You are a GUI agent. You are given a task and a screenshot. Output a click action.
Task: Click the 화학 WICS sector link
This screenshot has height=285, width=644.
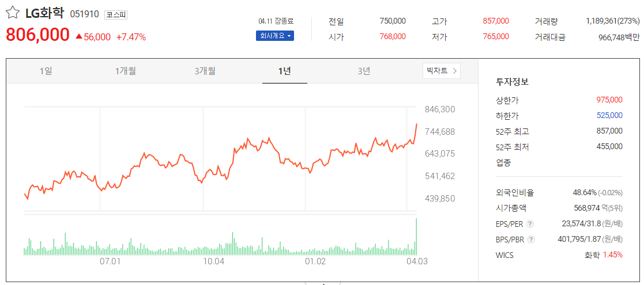(592, 255)
